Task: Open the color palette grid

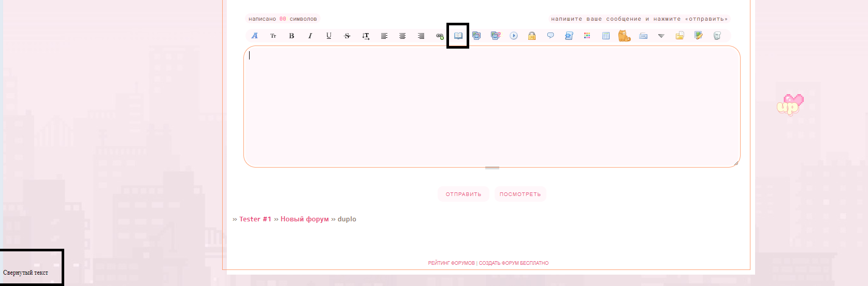Action: (x=587, y=36)
